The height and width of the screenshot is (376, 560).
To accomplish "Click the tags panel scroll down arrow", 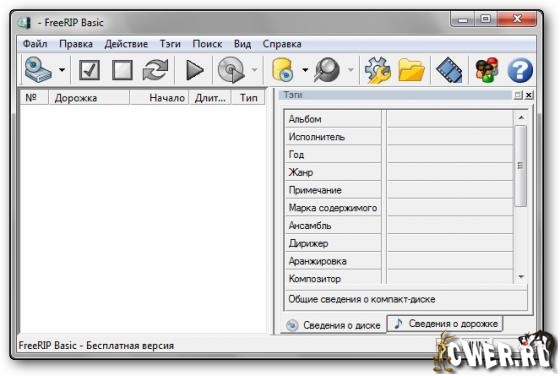I will [x=521, y=276].
